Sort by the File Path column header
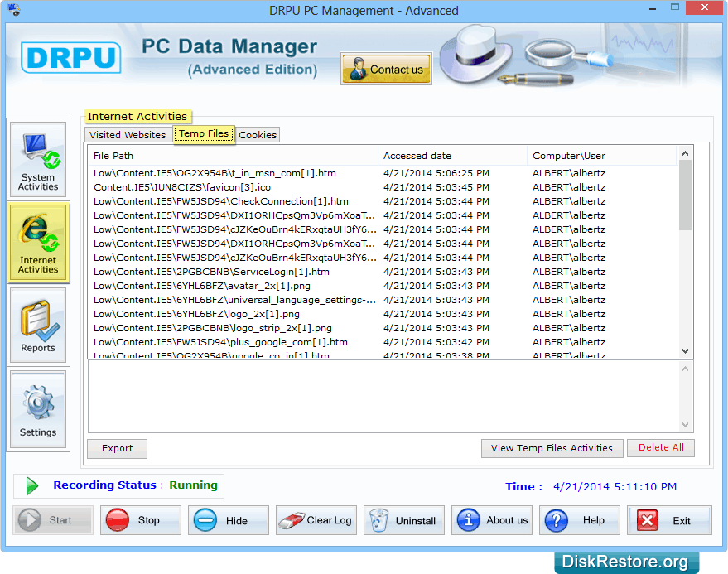The height and width of the screenshot is (574, 728). (233, 156)
